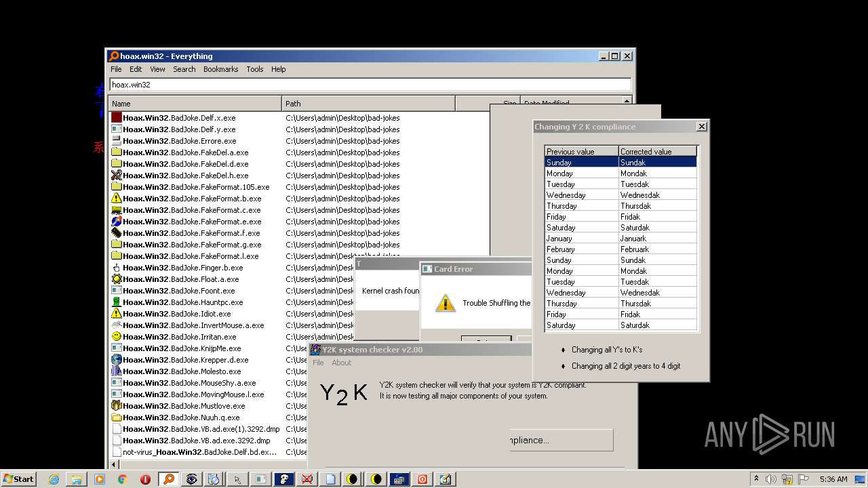
Task: Click the Irritan.exe smiley icon
Action: tap(116, 337)
